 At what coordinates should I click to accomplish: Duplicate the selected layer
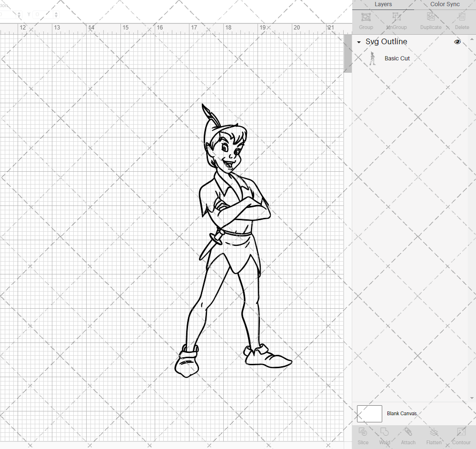(431, 20)
